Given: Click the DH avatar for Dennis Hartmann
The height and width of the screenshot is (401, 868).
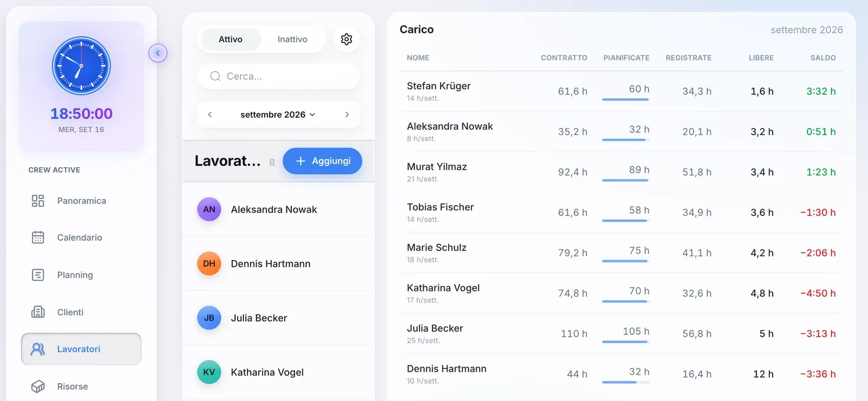Looking at the screenshot, I should [209, 264].
